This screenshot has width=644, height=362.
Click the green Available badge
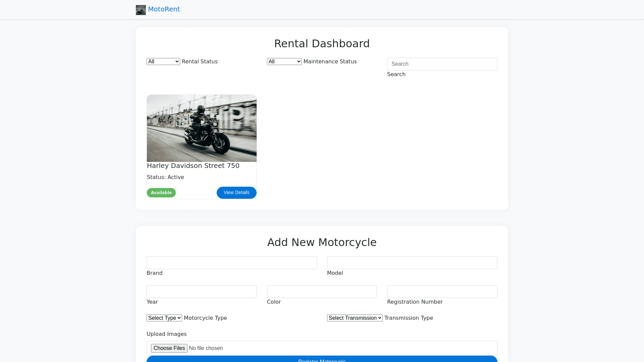[x=161, y=193]
